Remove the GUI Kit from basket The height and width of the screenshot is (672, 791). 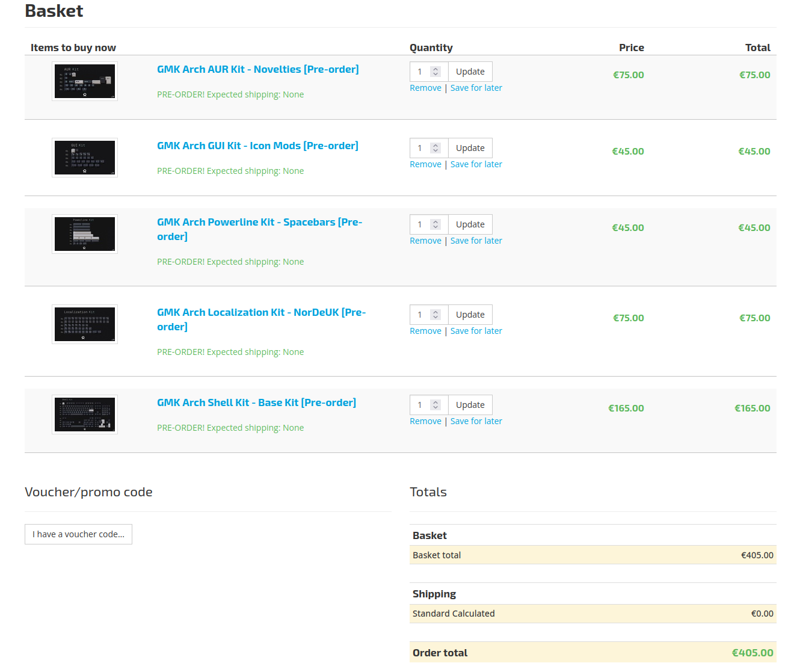(x=425, y=164)
